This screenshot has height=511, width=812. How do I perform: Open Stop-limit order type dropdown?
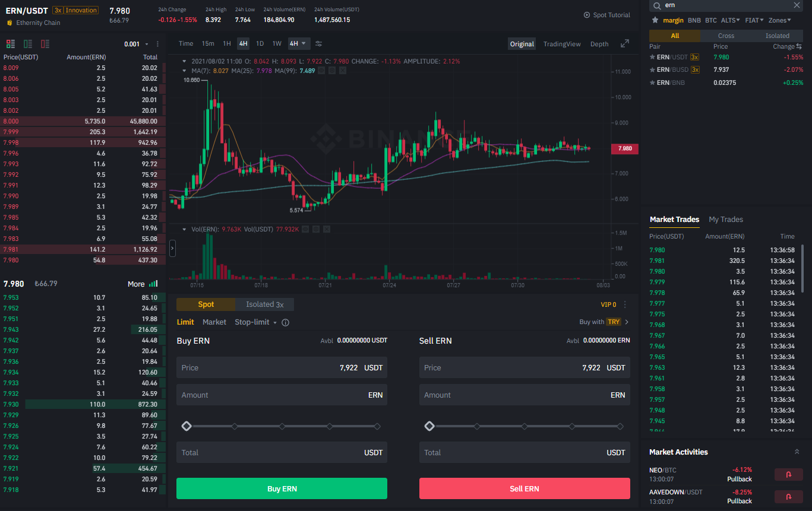[x=256, y=322]
